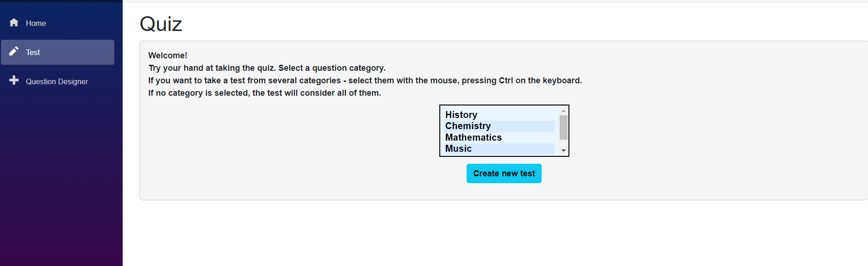The image size is (868, 266).
Task: Click the Quiz page heading
Action: pos(161,24)
